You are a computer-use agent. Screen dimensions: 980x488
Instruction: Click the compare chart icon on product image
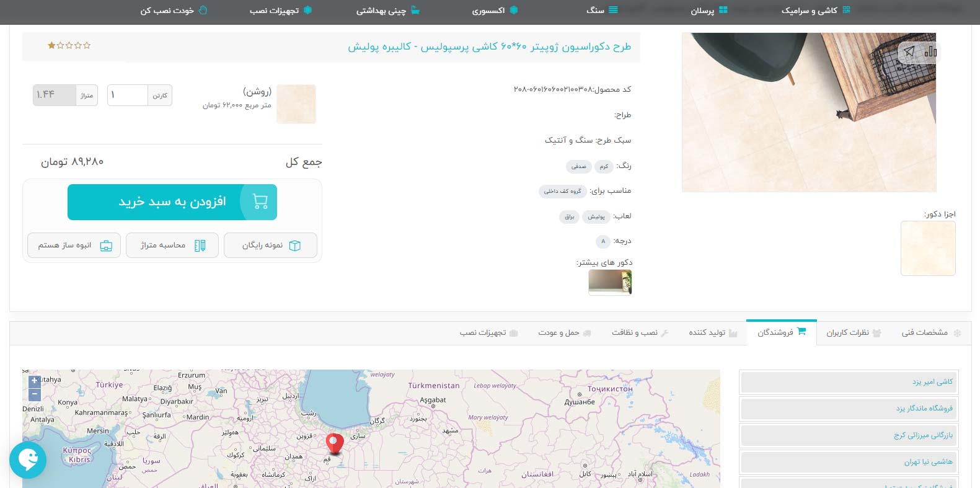(x=930, y=52)
